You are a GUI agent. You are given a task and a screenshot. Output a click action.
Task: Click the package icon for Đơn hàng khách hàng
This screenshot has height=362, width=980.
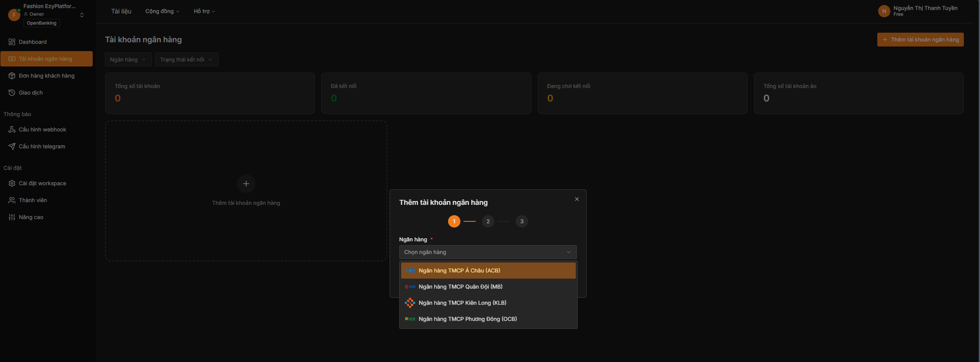(x=12, y=76)
